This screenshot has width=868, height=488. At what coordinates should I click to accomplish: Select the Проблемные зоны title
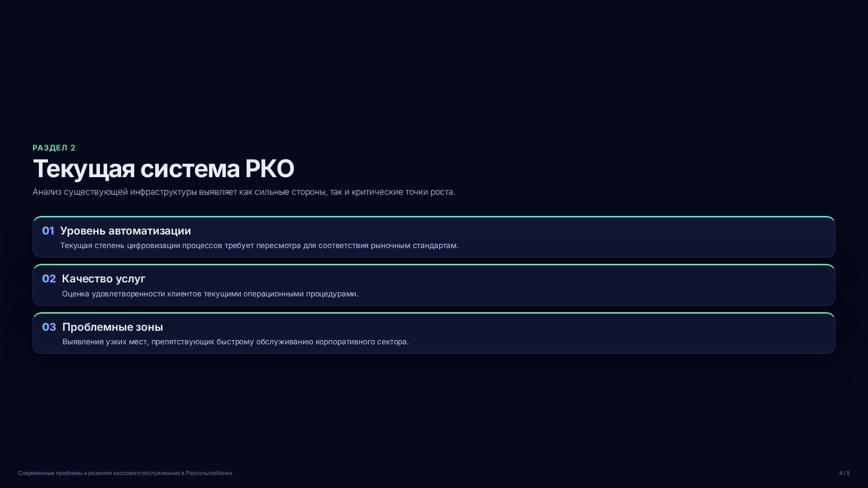(113, 327)
